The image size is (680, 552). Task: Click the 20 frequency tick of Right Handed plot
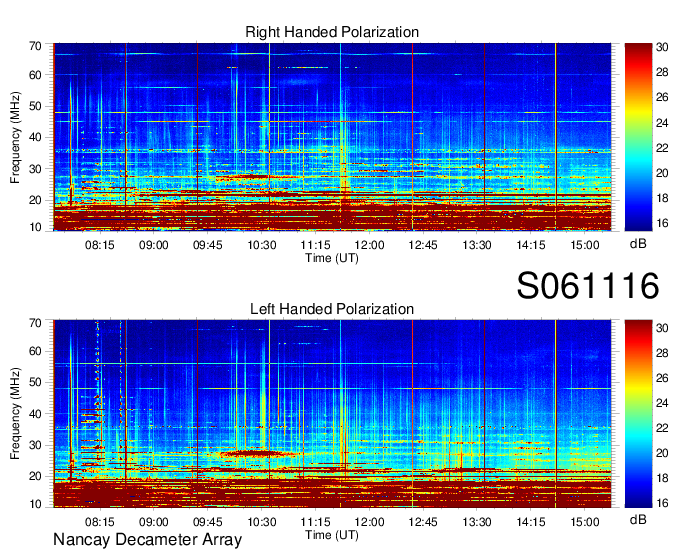click(35, 200)
